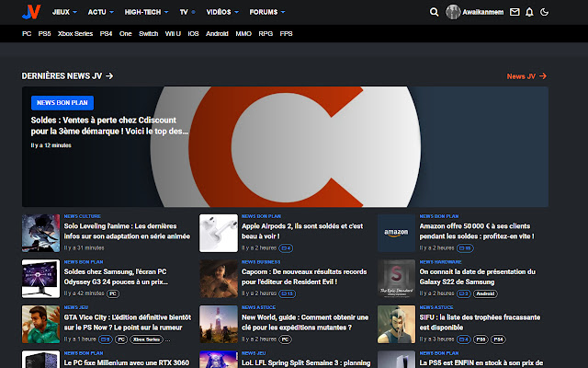Select the Switch platform tab
Image resolution: width=588 pixels, height=368 pixels.
(148, 33)
